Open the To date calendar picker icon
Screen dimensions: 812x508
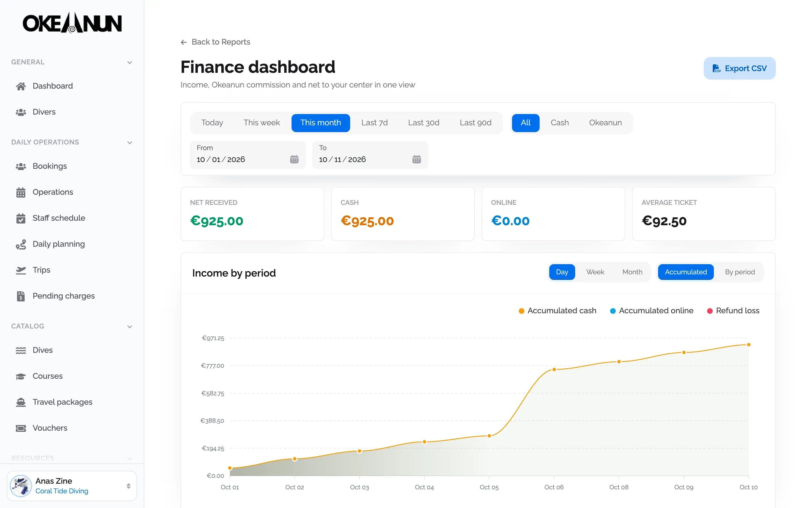[416, 159]
